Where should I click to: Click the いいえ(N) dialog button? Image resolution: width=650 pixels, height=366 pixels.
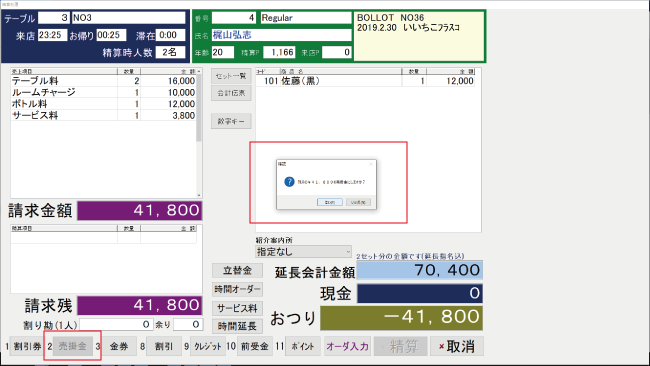(x=358, y=202)
